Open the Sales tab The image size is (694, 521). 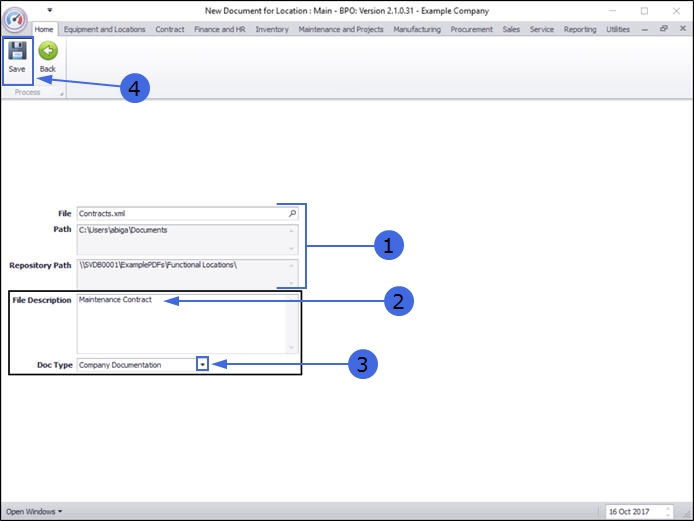click(x=511, y=29)
